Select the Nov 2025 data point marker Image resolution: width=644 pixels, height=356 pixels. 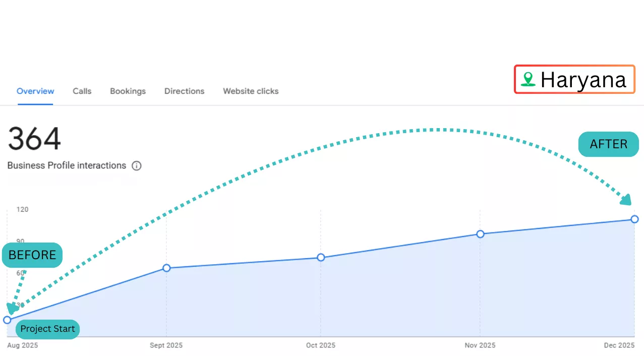[480, 234]
